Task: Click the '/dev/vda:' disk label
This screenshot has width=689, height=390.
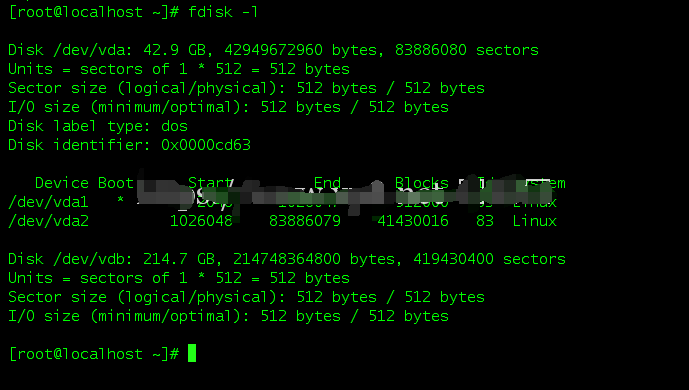Action: (x=93, y=50)
